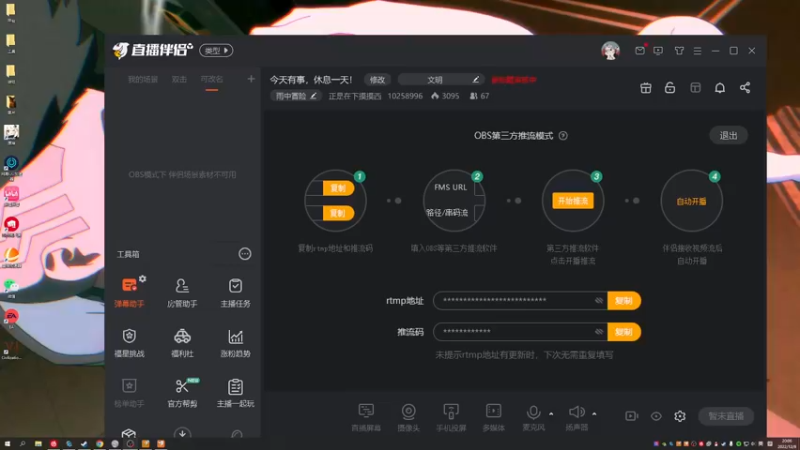Toggle the preview eye icon at bottom
Viewport: 800px width, 450px height.
point(656,416)
